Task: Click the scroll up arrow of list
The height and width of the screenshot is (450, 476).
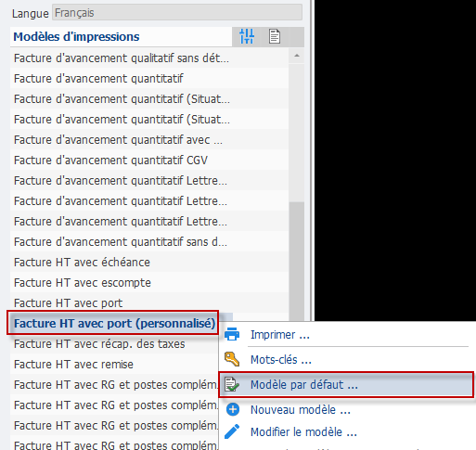Action: pos(297,56)
